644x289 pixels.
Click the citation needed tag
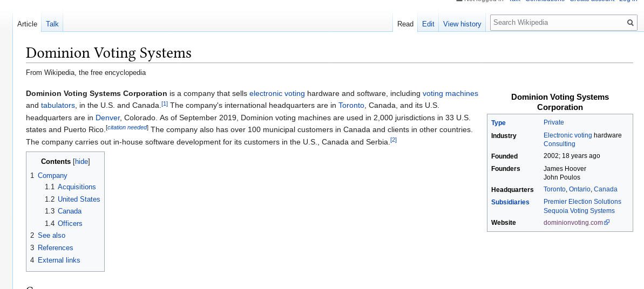pyautogui.click(x=127, y=127)
